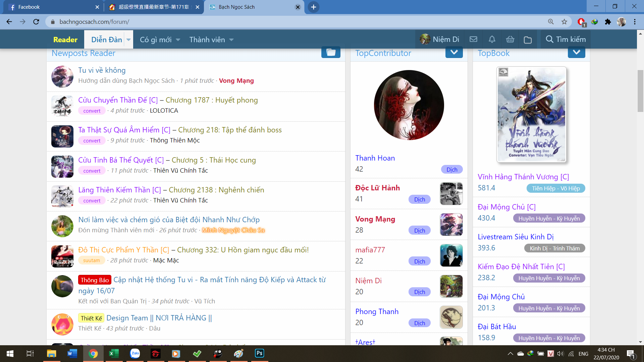The width and height of the screenshot is (644, 362).
Task: Collapse the TopBook panel chevron
Action: [576, 53]
